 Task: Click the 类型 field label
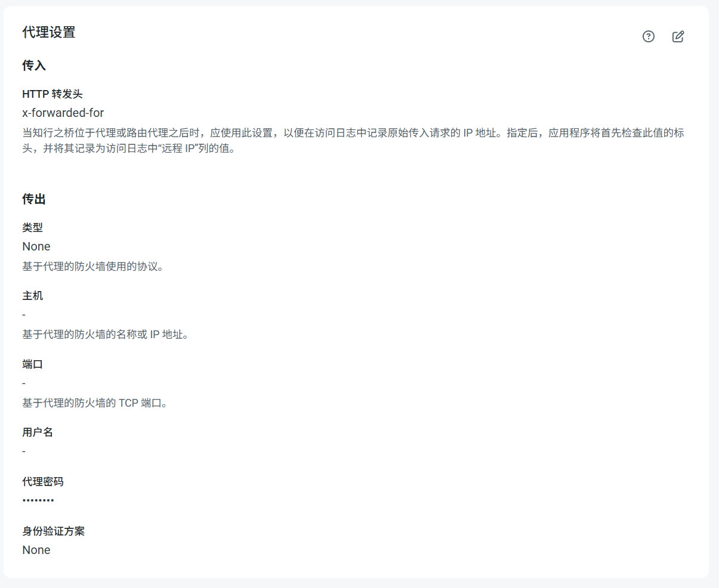(33, 228)
